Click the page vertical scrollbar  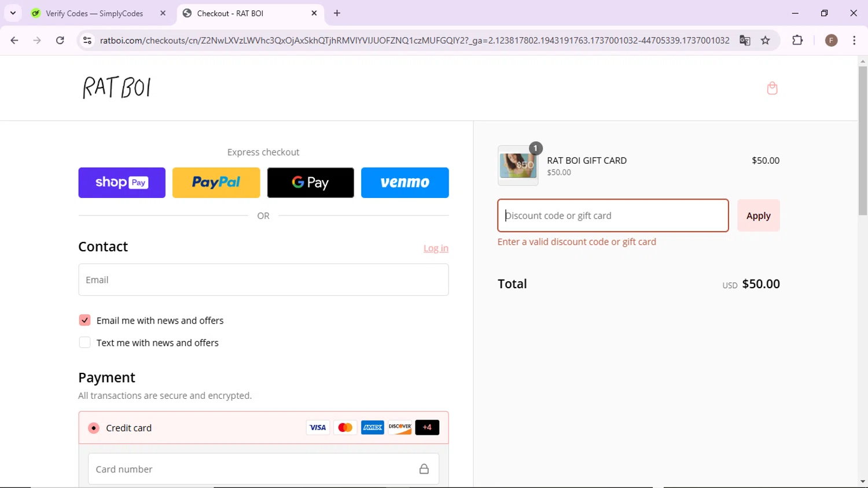pyautogui.click(x=863, y=141)
